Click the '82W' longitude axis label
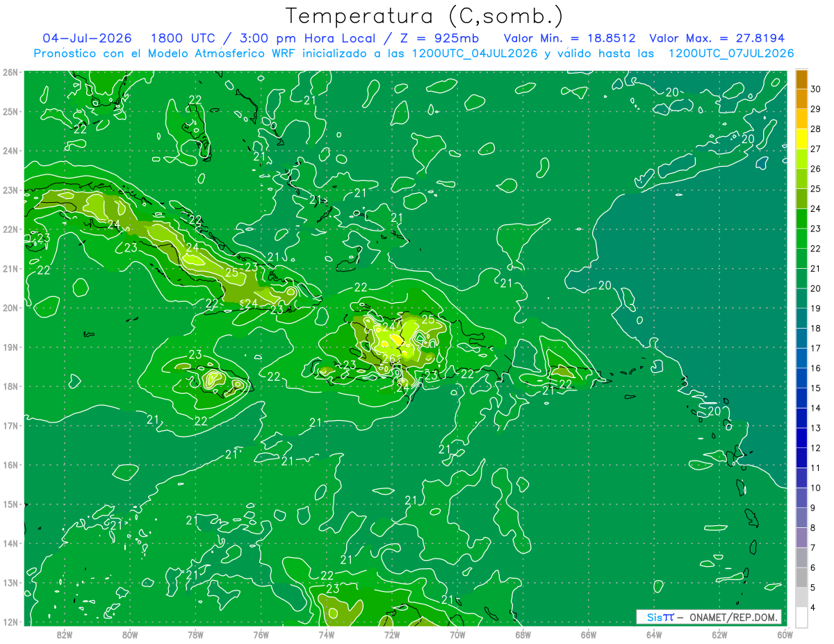The image size is (834, 644). [65, 634]
